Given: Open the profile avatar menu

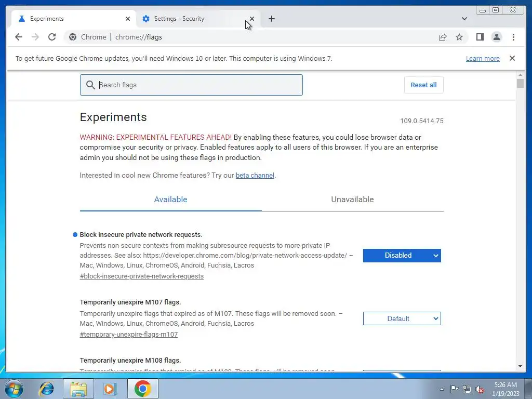Looking at the screenshot, I should coord(496,37).
